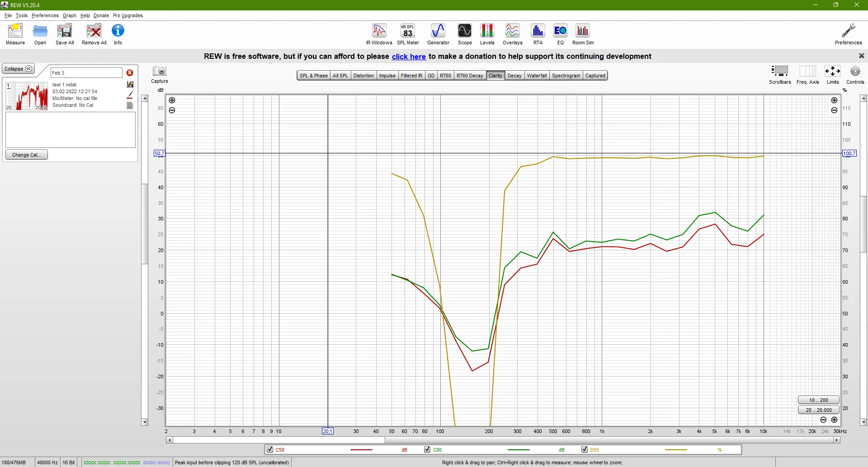This screenshot has width=868, height=467.
Task: Open the Tools menu
Action: tap(21, 15)
